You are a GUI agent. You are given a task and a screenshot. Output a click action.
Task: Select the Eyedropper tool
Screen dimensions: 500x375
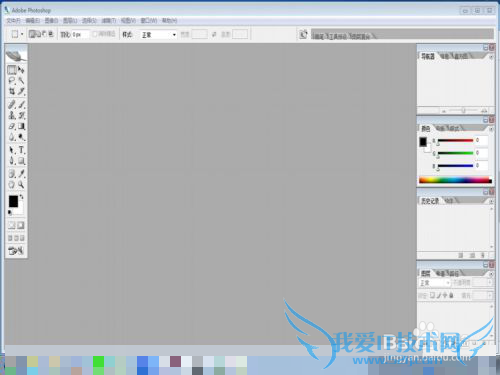click(21, 174)
